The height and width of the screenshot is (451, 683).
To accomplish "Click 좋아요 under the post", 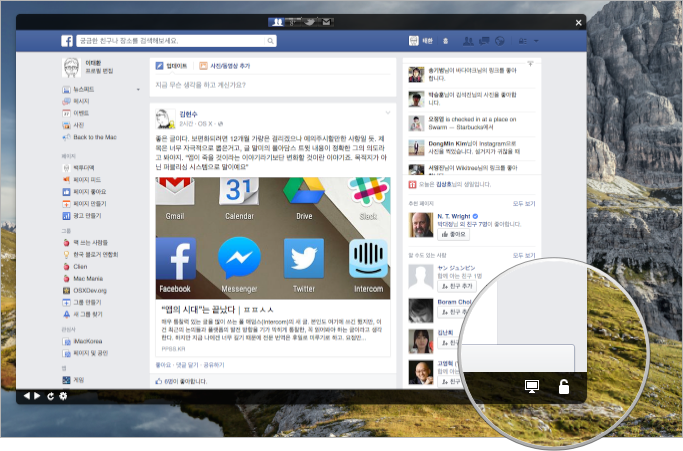I will [x=163, y=365].
